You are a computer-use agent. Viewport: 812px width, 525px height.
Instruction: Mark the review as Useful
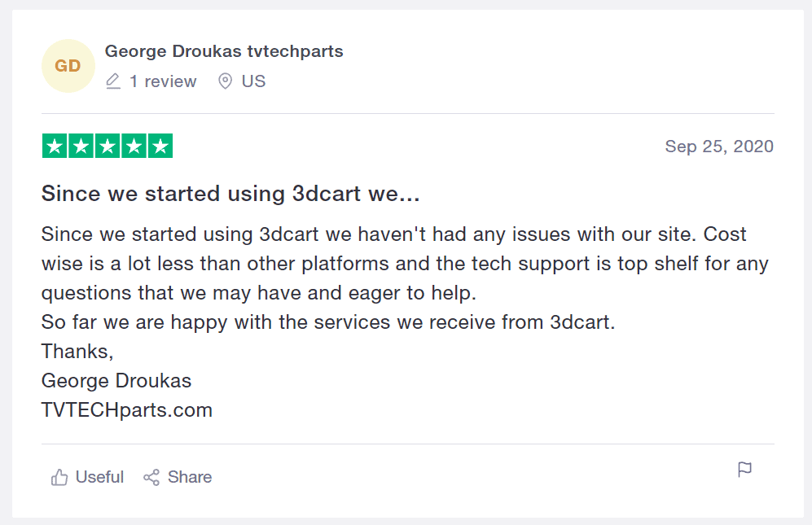point(87,477)
